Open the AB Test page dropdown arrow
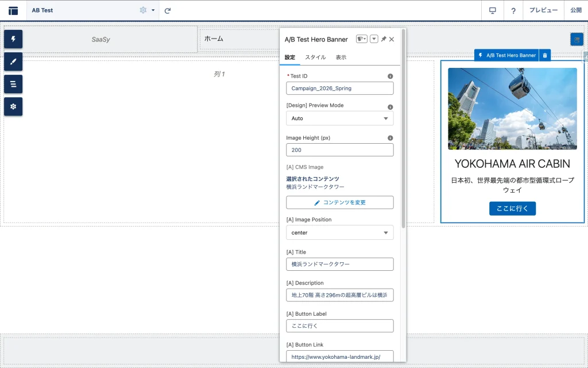Image resolution: width=588 pixels, height=368 pixels. point(153,10)
